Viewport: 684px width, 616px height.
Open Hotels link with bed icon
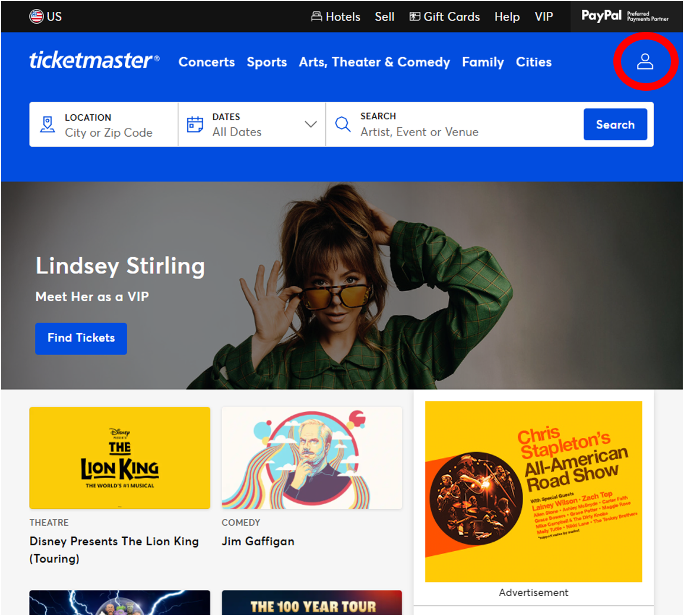click(x=335, y=17)
